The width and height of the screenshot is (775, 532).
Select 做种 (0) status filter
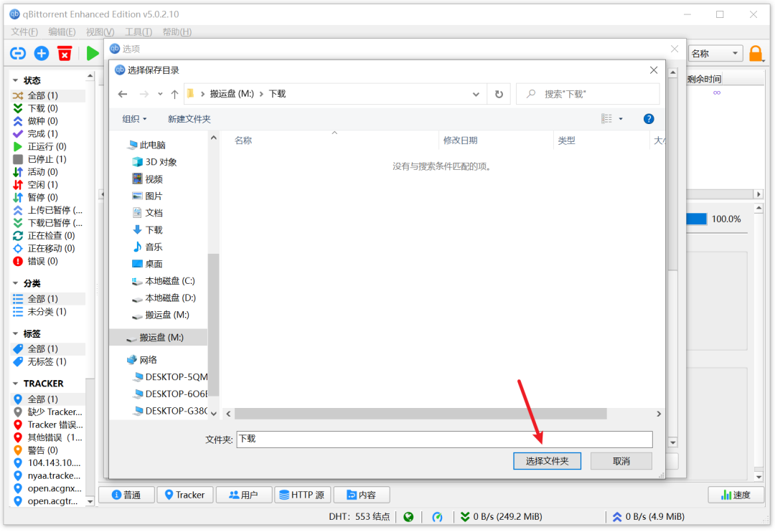click(x=42, y=121)
